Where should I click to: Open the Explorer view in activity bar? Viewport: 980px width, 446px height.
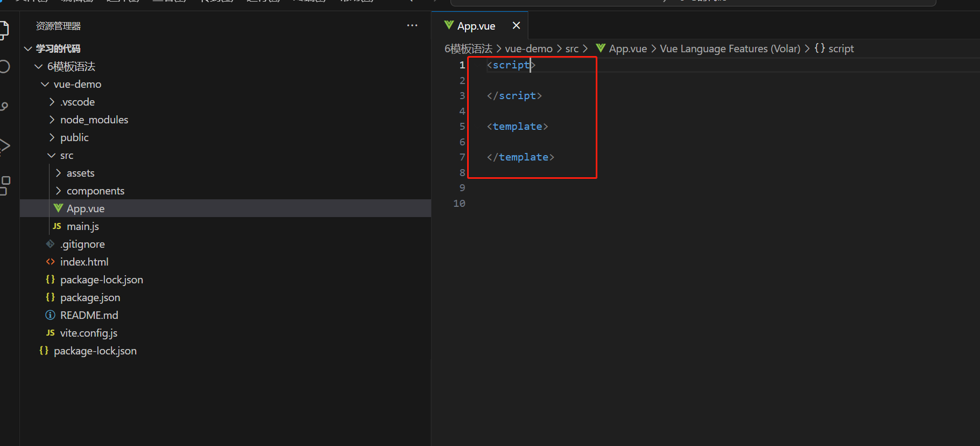4,30
